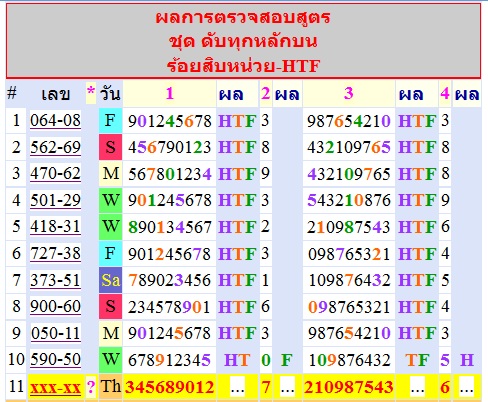Select the red sequence 210987543 in row 11
Screen dimensions: 488x402
tap(349, 387)
